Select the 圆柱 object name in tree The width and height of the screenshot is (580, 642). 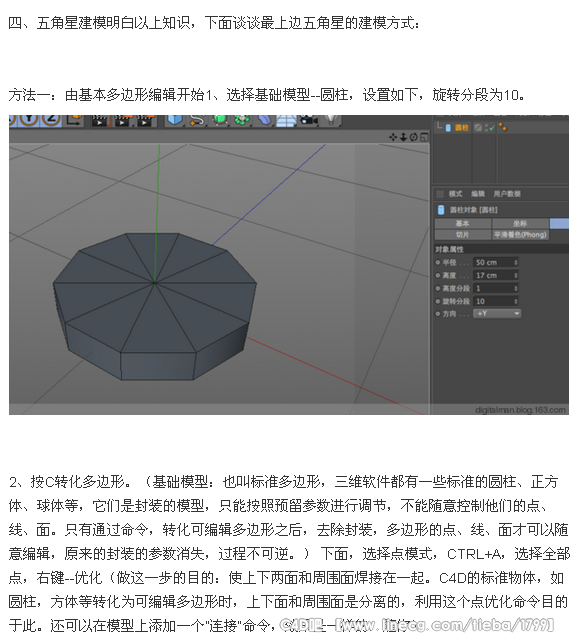(x=461, y=128)
